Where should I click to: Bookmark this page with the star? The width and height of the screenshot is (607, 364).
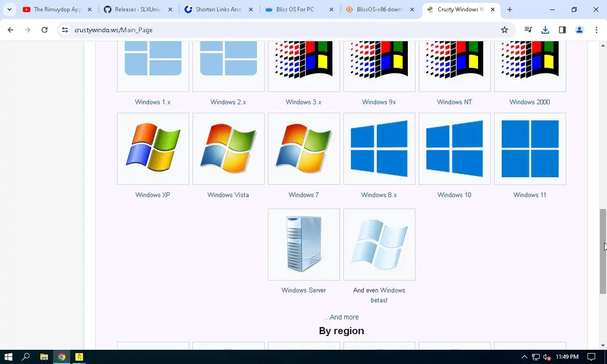[x=505, y=30]
